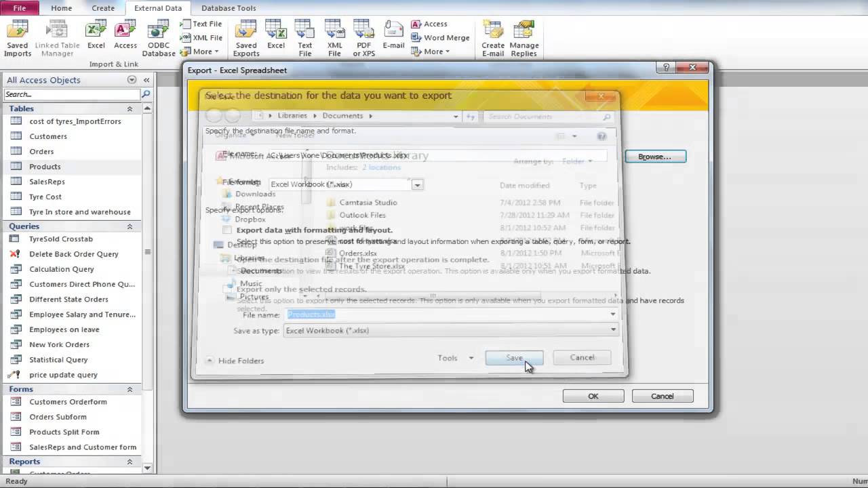Collapse the Queries group
The width and height of the screenshot is (868, 488).
(x=130, y=226)
